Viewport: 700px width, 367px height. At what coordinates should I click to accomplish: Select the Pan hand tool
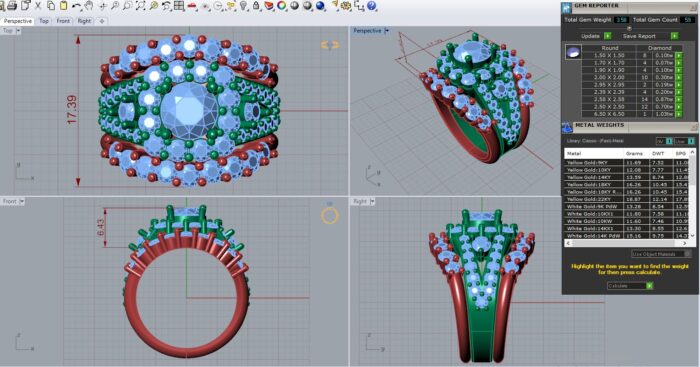click(x=89, y=6)
